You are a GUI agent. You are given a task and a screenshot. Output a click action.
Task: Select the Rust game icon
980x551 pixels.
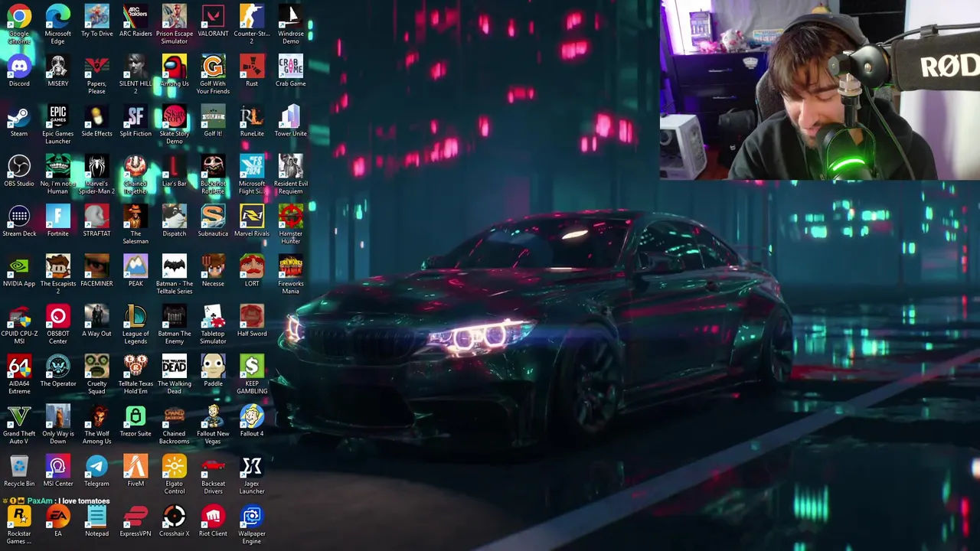pyautogui.click(x=252, y=67)
